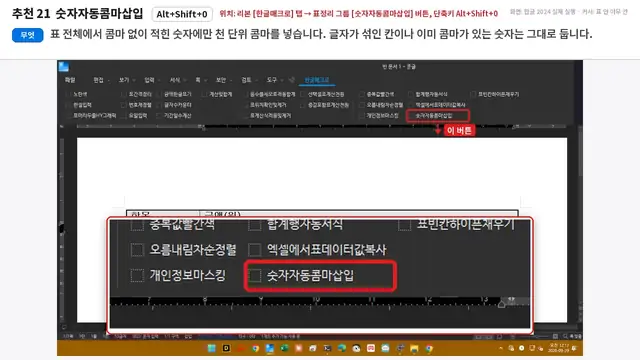640x360 pixels.
Task: Run the 기간일수계산 macro button
Action: point(175,116)
